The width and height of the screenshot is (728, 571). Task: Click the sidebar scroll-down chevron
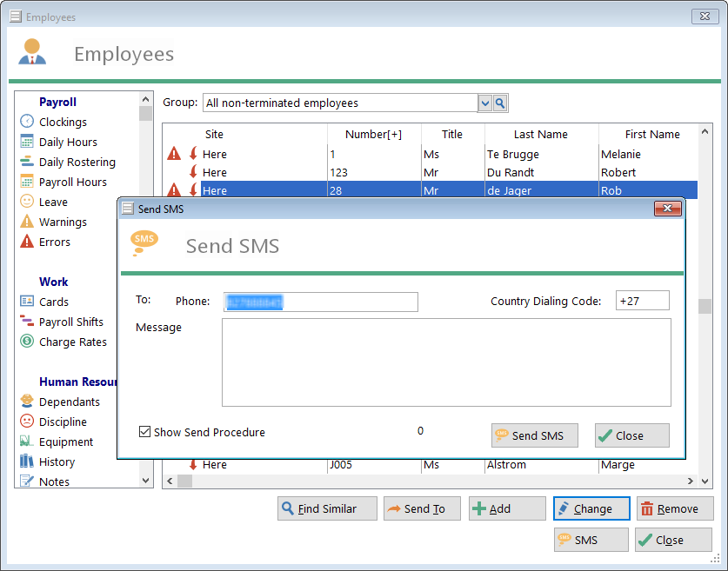coord(144,481)
